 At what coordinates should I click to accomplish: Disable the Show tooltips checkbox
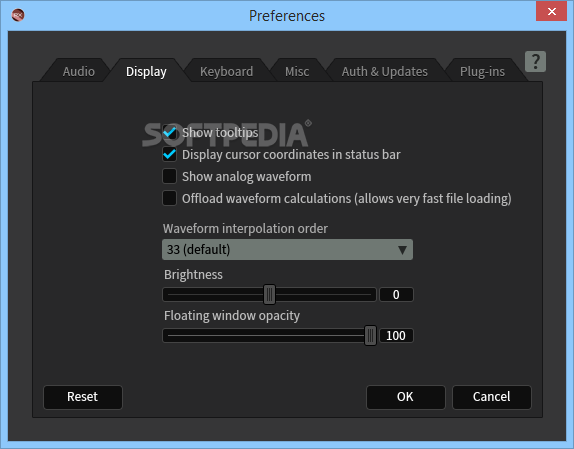(169, 132)
